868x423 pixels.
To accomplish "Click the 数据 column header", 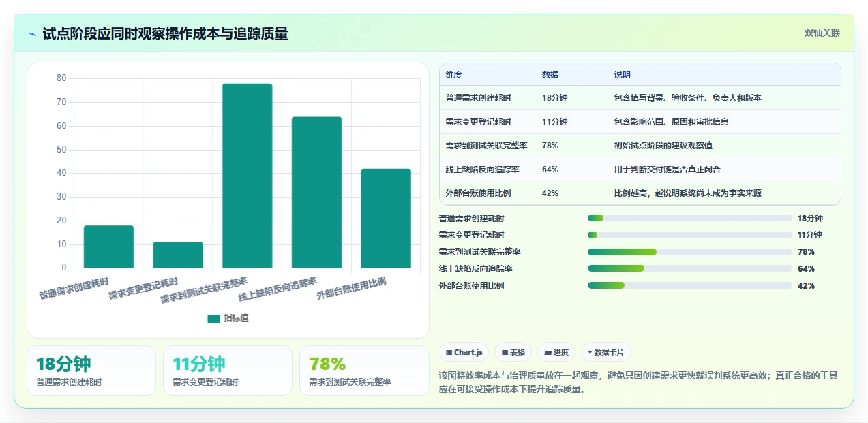I will (550, 75).
